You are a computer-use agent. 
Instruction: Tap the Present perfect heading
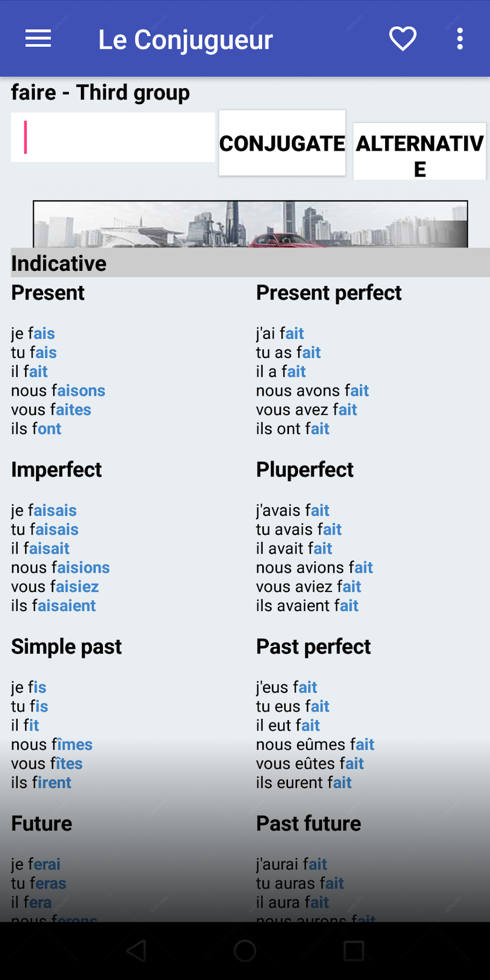pos(329,293)
